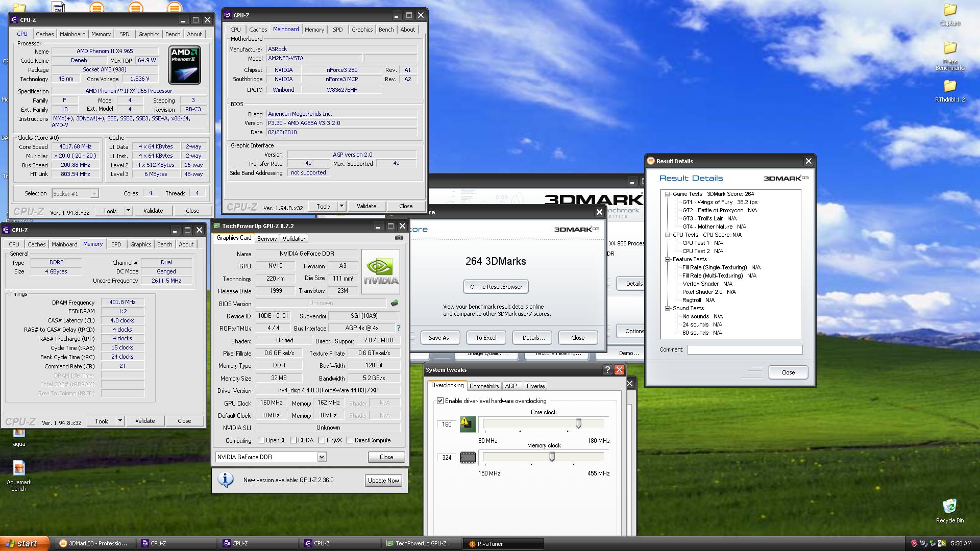Image resolution: width=980 pixels, height=551 pixels.
Task: Click the AMD Phenom II processor logo
Action: tap(184, 65)
